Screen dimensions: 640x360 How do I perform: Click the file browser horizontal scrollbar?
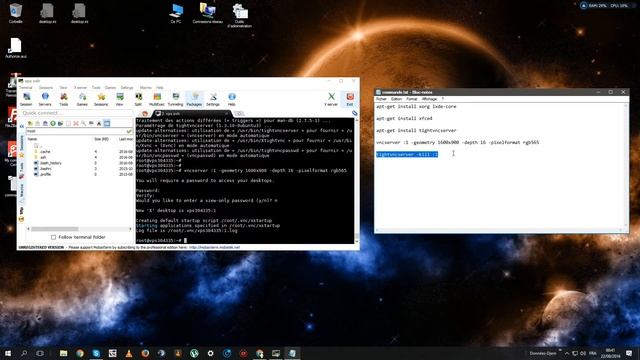tap(79, 229)
